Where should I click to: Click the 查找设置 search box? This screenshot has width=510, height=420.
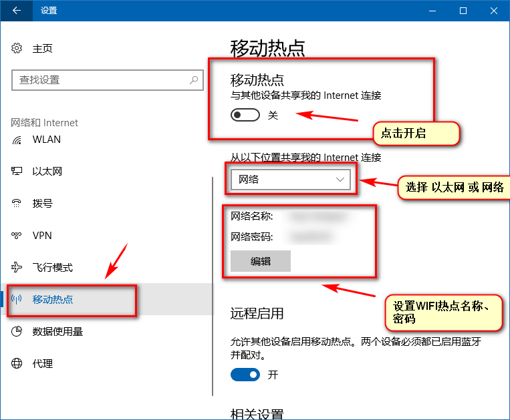click(x=100, y=80)
